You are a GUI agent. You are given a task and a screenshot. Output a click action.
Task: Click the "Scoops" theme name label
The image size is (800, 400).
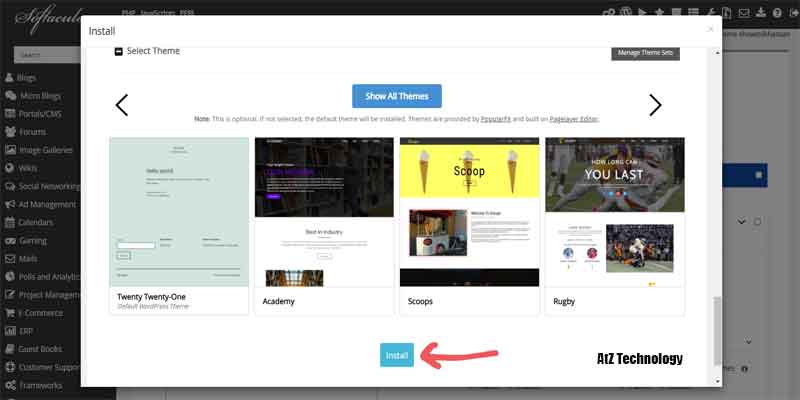click(x=420, y=302)
